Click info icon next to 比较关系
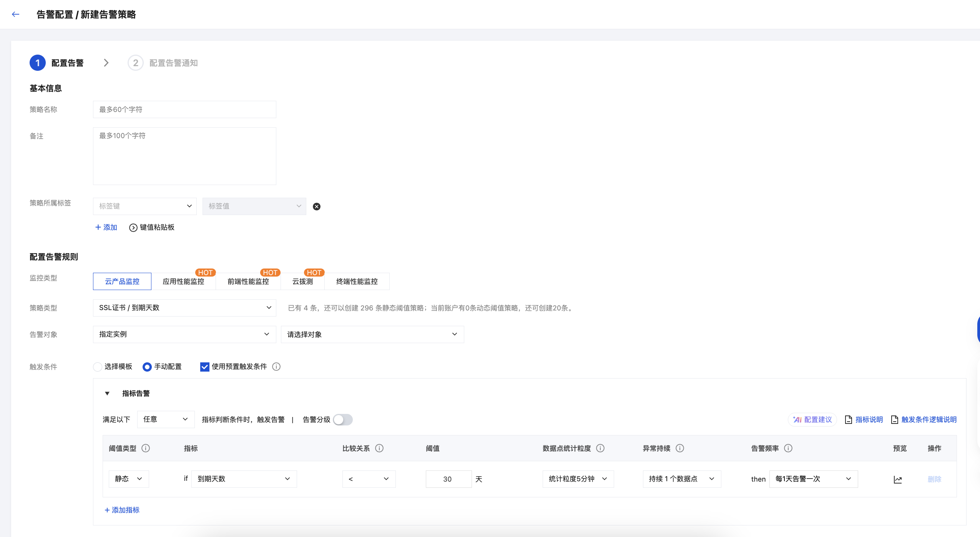Image resolution: width=980 pixels, height=537 pixels. tap(379, 448)
